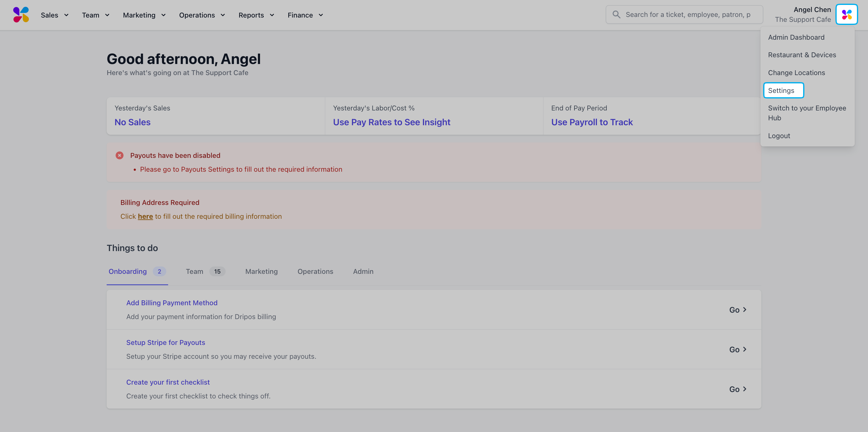Screen dimensions: 868x432
Task: Open the Operations navigation dropdown
Action: tap(202, 15)
